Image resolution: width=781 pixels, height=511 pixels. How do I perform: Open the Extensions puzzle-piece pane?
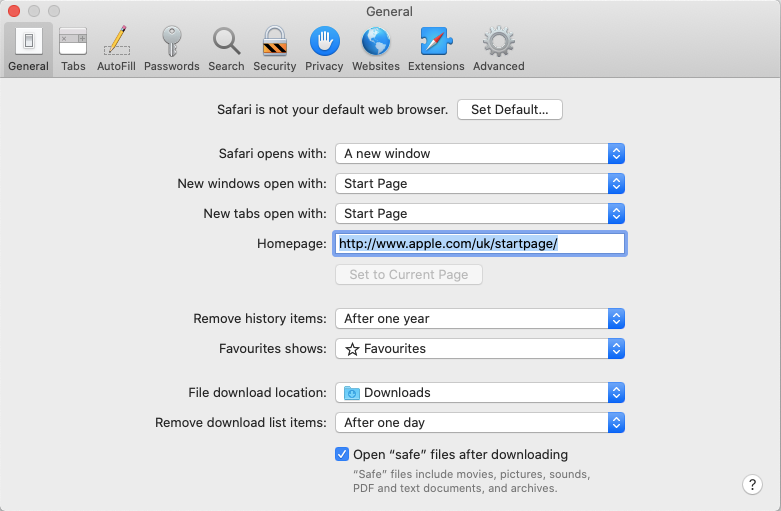(x=436, y=49)
